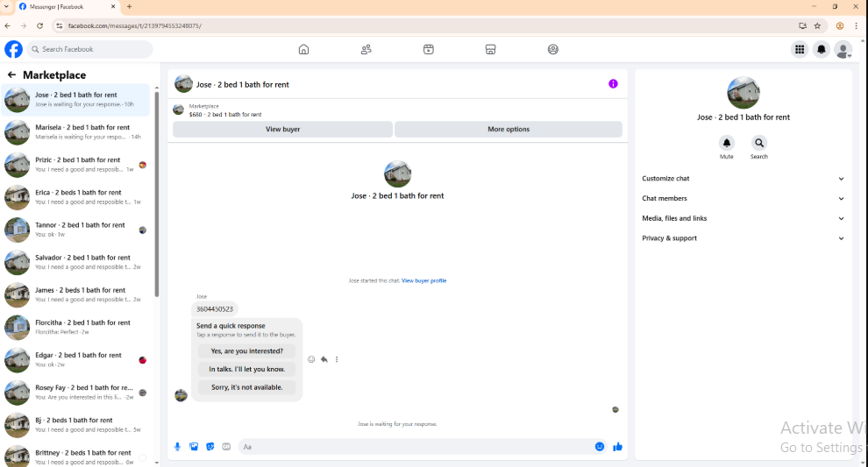This screenshot has height=467, width=868.
Task: Open the notifications bell in header
Action: coord(822,49)
